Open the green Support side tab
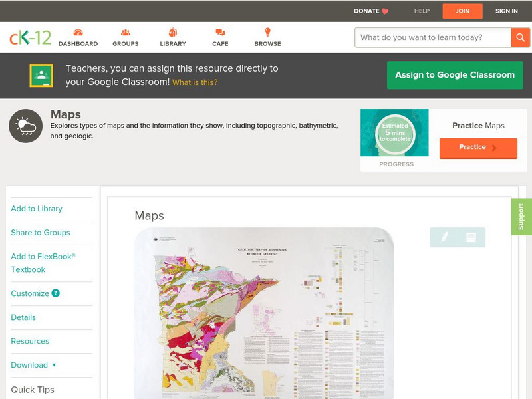532x399 pixels. coord(521,217)
